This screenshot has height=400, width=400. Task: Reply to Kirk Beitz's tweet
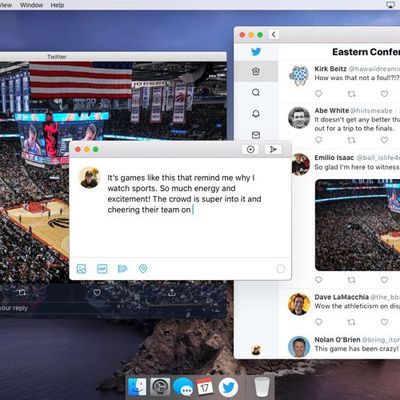(x=319, y=94)
